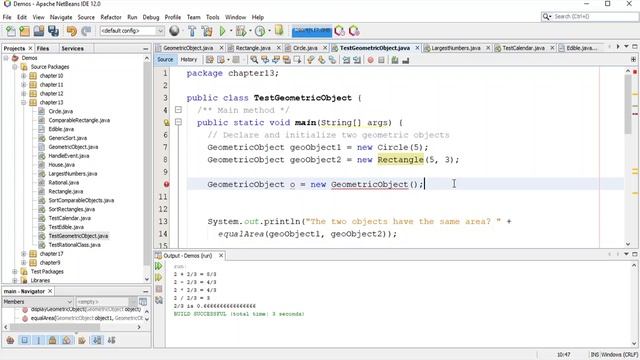Viewport: 640px width, 360px height.
Task: Click the Shift Line Left icon
Action: 346,60
